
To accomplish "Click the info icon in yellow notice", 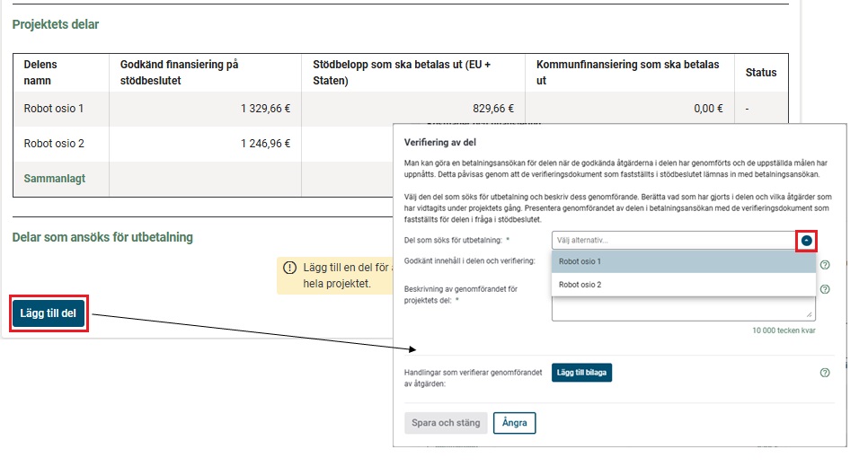I will coord(289,268).
